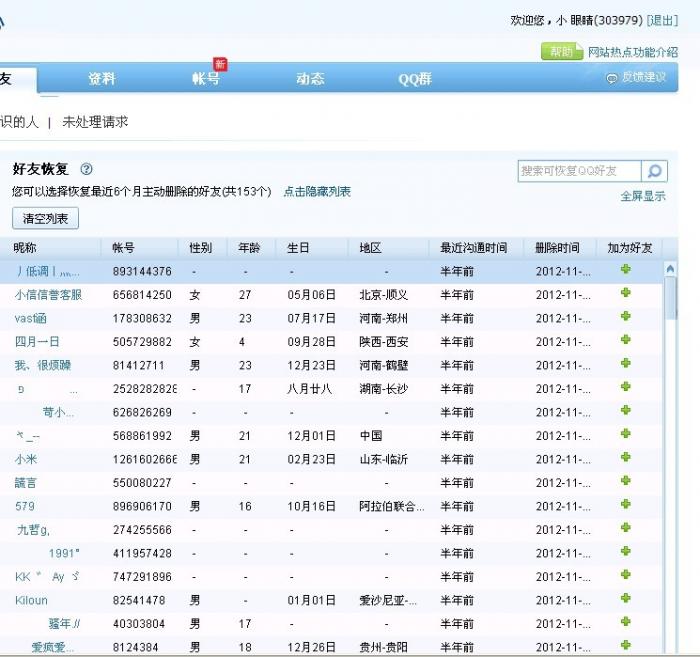Add friend plus icon for 82541478
Image resolution: width=700 pixels, height=657 pixels.
coord(625,599)
